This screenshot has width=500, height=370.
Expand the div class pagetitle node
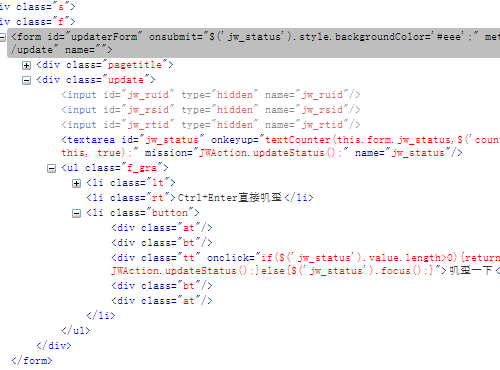26,65
